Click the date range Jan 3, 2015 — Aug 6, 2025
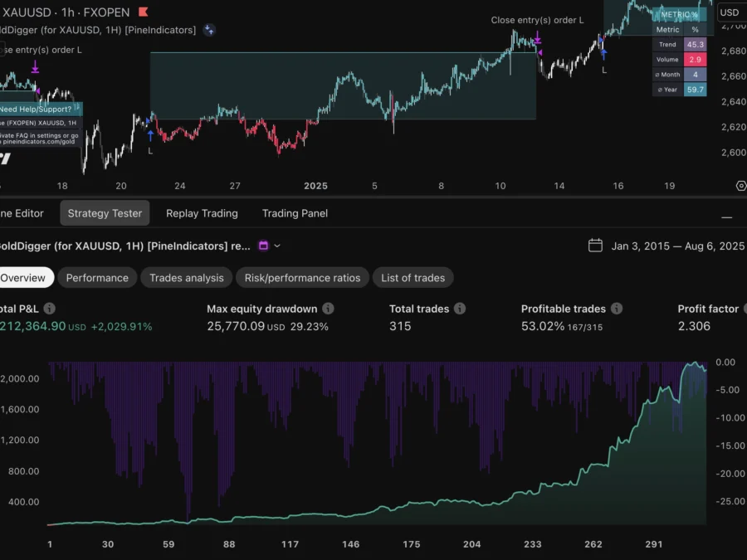Viewport: 747px width, 560px height. pyautogui.click(x=677, y=246)
